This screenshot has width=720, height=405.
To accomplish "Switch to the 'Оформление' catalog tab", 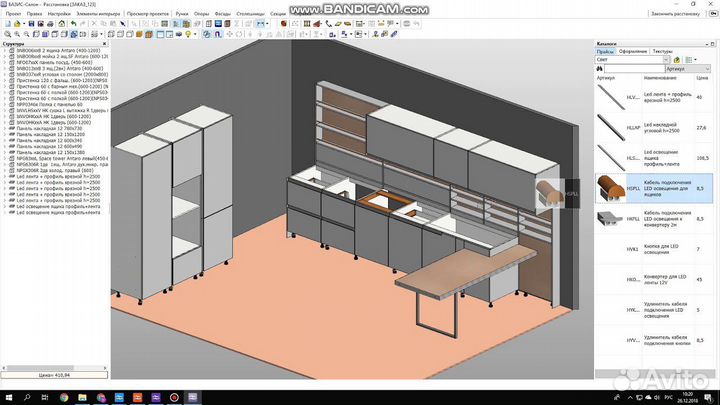I will pos(632,50).
